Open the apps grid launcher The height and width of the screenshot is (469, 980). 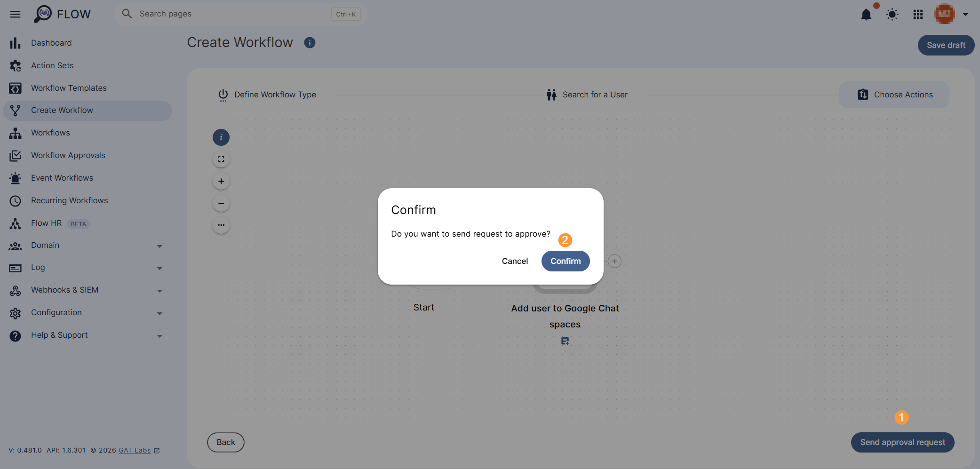click(x=918, y=15)
